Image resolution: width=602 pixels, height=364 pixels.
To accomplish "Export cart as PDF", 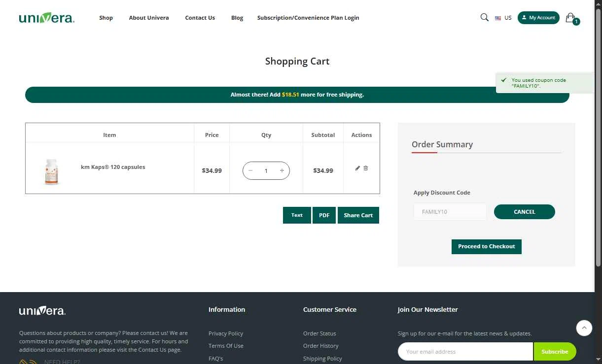I will pyautogui.click(x=324, y=215).
